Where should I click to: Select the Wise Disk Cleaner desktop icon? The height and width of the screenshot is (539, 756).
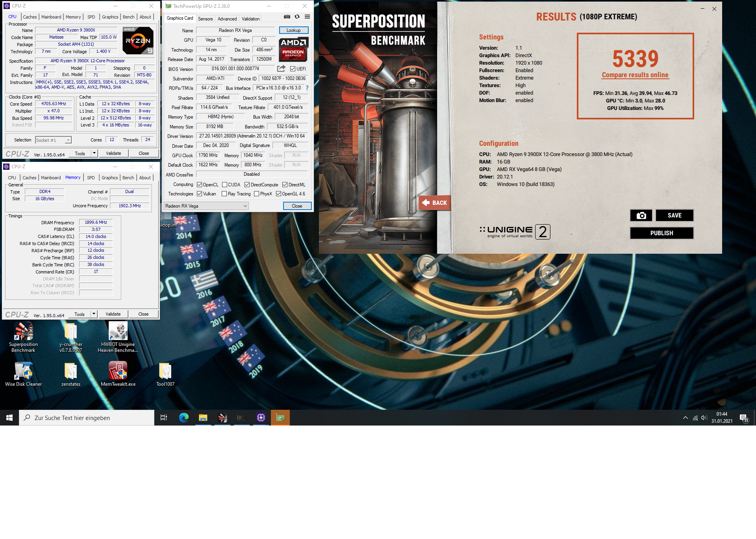[24, 374]
